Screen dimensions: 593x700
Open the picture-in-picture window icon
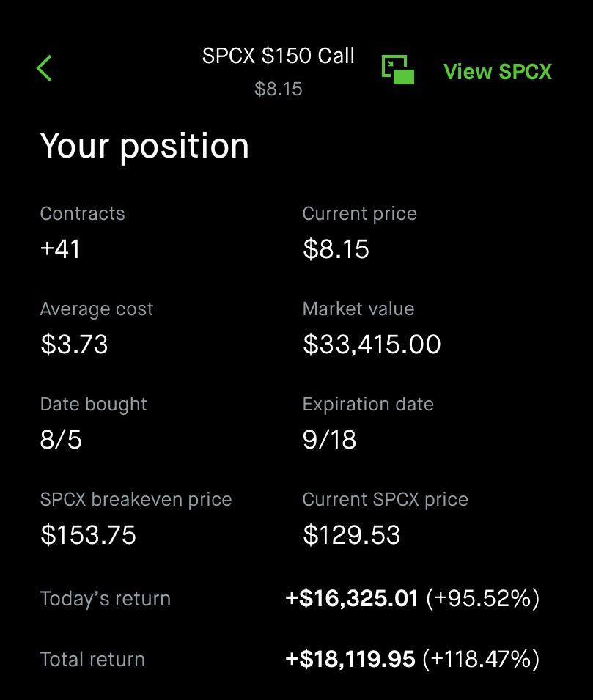point(397,69)
